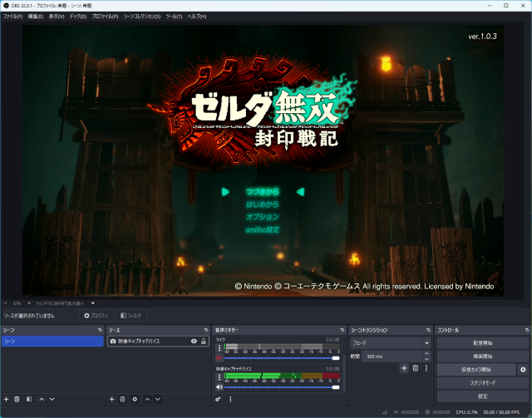
Task: Click the trash icon in Sources panel
Action: pos(123,400)
